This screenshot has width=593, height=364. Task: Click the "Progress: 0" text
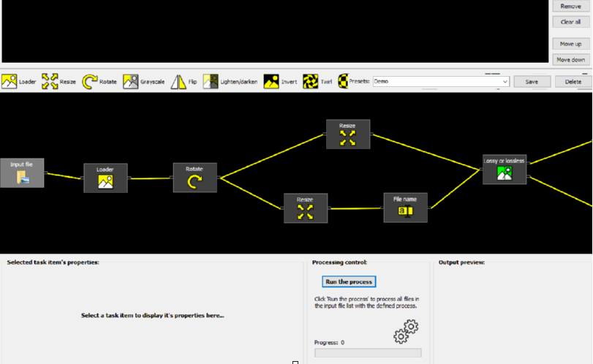point(329,343)
